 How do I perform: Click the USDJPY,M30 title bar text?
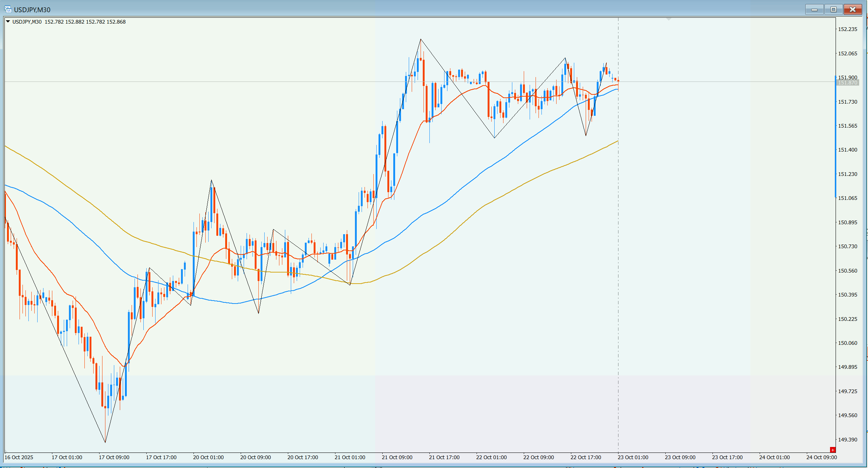(32, 10)
